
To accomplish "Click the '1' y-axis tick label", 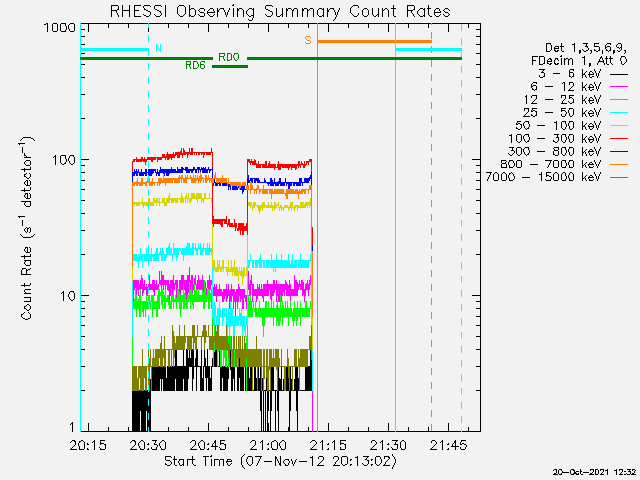I will pos(73,427).
